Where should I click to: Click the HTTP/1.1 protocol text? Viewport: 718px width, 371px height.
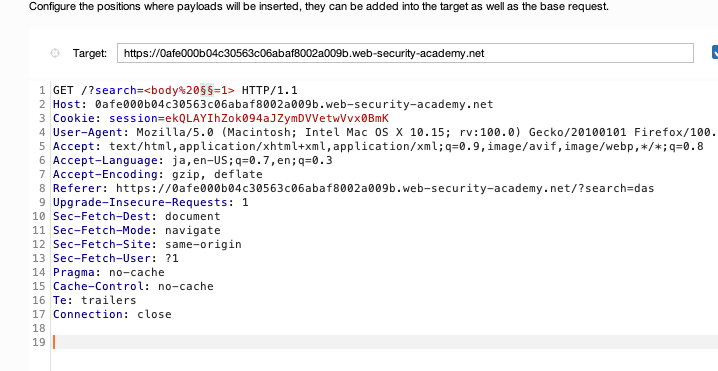click(x=270, y=90)
